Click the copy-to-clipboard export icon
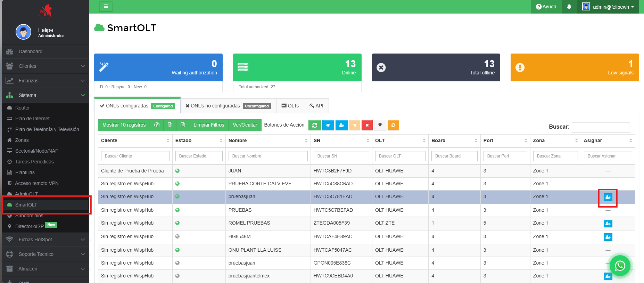Image resolution: width=644 pixels, height=283 pixels. [x=157, y=125]
